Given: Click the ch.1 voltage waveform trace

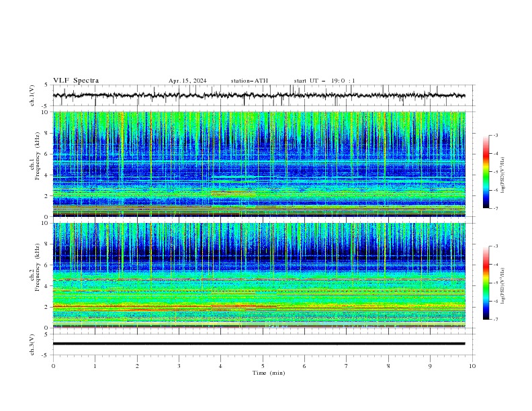Looking at the screenshot, I should [259, 95].
